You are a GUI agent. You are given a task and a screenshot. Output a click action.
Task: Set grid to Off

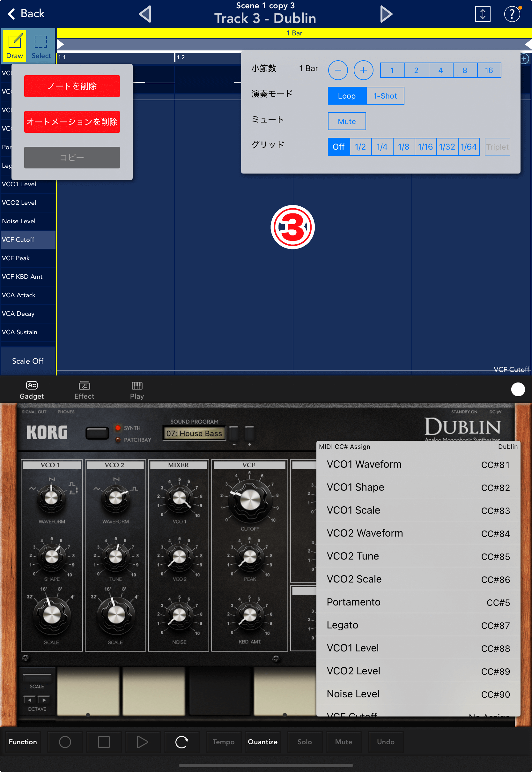tap(339, 147)
